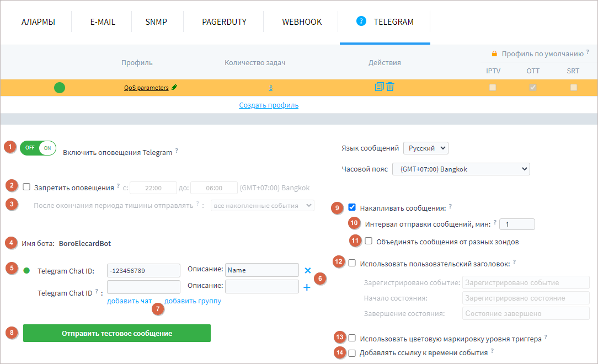
Task: Edit the QoS parameters profile name
Action: click(x=174, y=88)
